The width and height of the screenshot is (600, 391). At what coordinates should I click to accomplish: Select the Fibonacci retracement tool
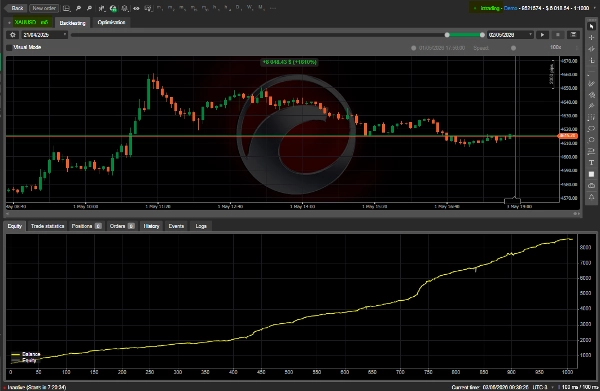pyautogui.click(x=592, y=117)
